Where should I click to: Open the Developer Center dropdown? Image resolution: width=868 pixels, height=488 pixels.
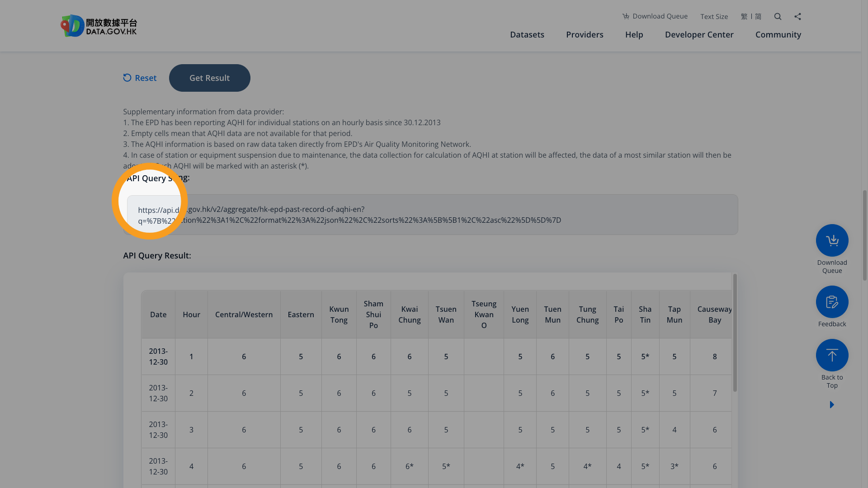[699, 34]
